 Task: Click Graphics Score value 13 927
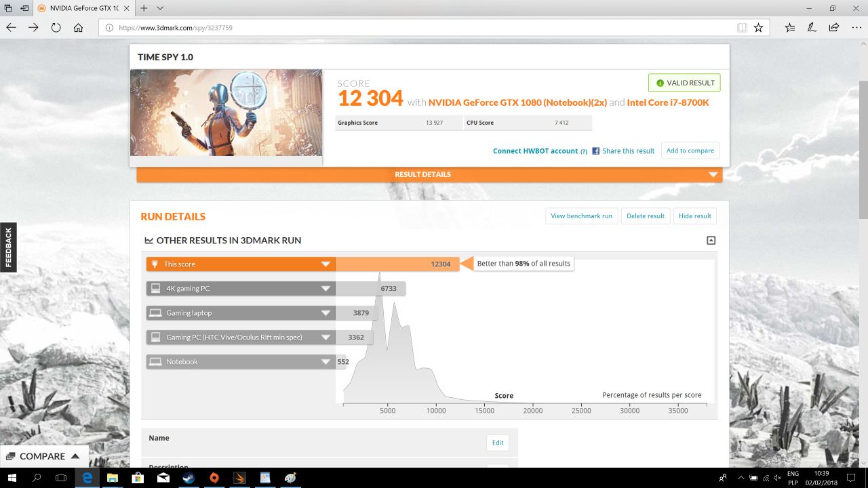coord(434,123)
